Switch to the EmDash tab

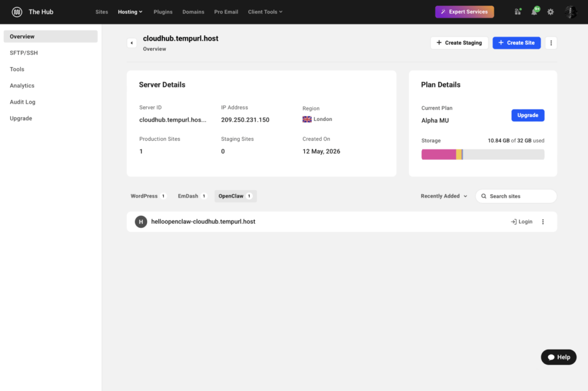[x=192, y=196]
